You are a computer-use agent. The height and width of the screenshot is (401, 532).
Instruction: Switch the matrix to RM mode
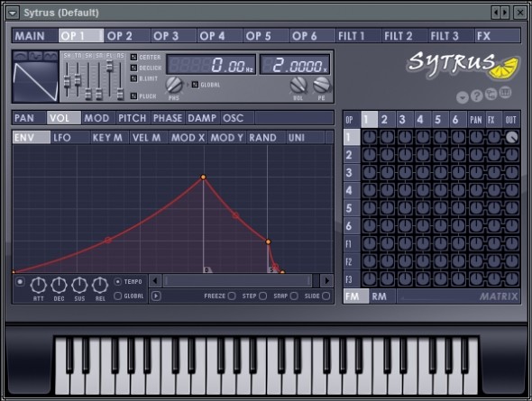coord(382,296)
